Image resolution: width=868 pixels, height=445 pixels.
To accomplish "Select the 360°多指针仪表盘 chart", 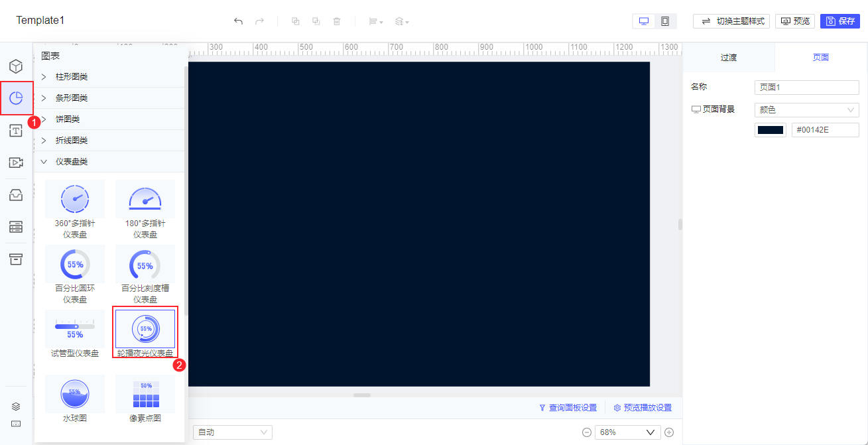I will pos(75,210).
